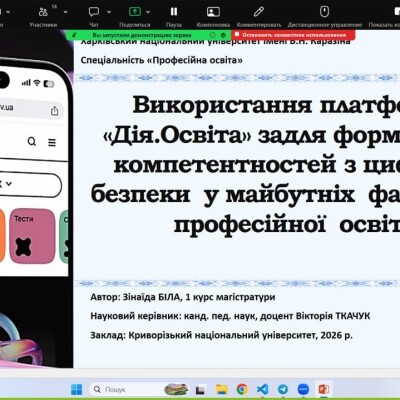
Task: Stop screen sharing with red button
Action: point(293,35)
